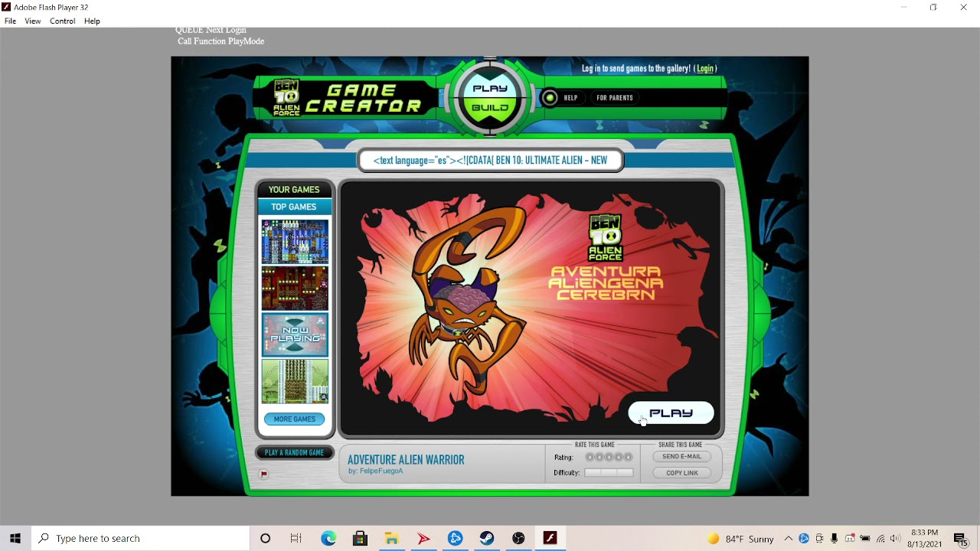Click the author name FelipeFuegoA
Viewport: 980px width, 551px height.
381,471
